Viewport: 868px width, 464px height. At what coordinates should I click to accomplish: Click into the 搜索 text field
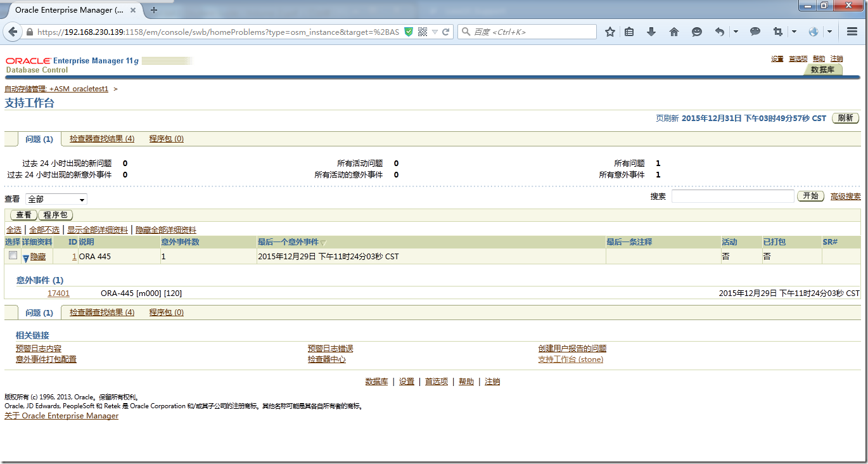pos(732,197)
